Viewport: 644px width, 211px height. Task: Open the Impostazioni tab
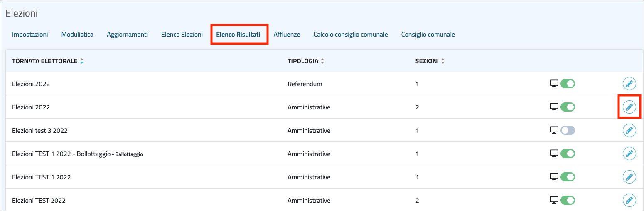30,35
